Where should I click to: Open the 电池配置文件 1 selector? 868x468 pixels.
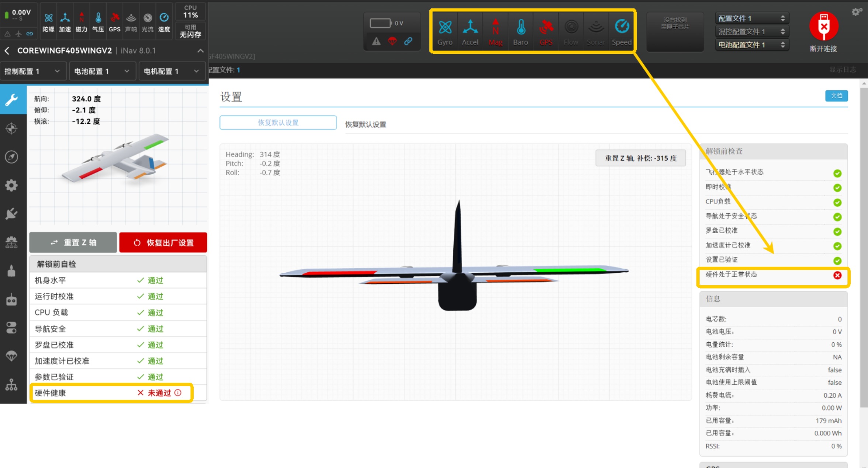click(x=752, y=45)
